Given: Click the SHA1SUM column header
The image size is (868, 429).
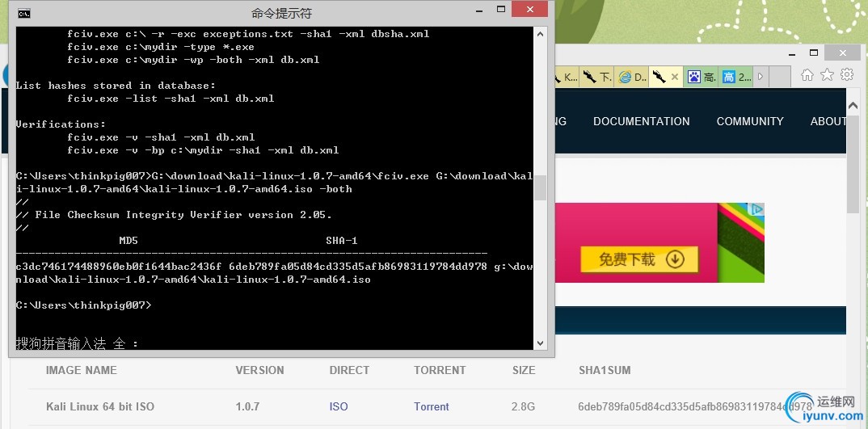Looking at the screenshot, I should pos(605,370).
